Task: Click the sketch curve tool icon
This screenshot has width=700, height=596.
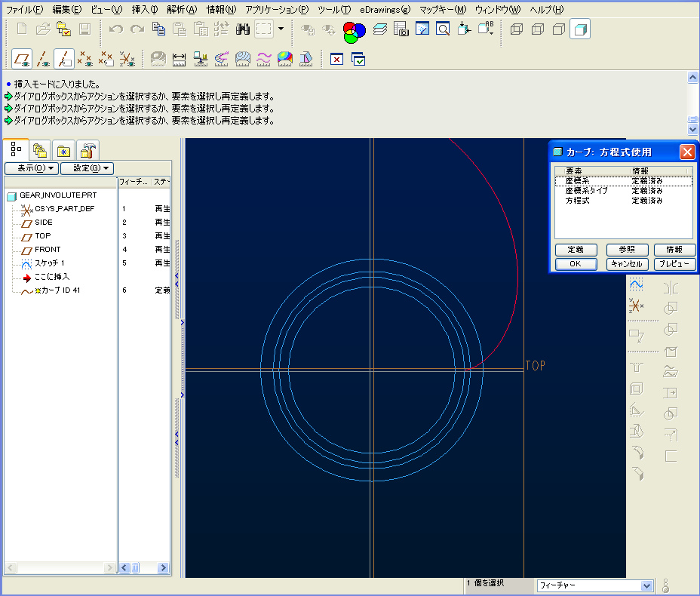Action: (636, 284)
